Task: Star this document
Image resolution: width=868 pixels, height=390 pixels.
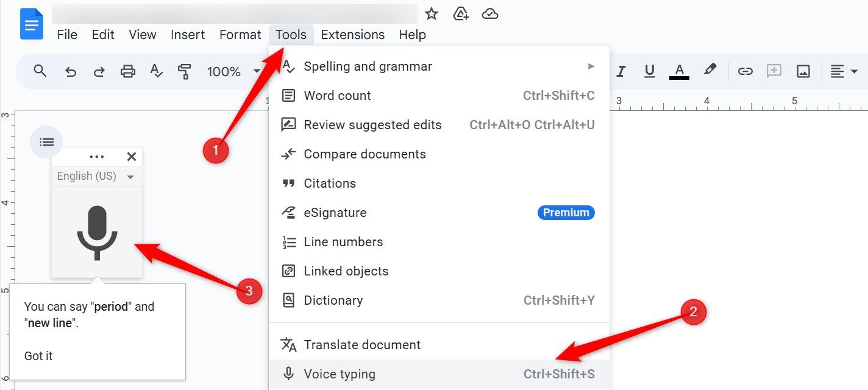Action: 432,14
